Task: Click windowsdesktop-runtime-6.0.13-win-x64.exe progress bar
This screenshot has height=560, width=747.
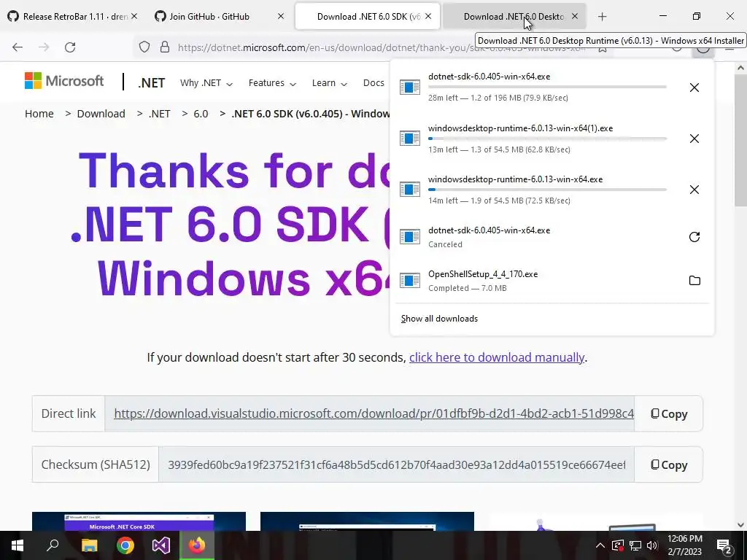Action: click(547, 190)
